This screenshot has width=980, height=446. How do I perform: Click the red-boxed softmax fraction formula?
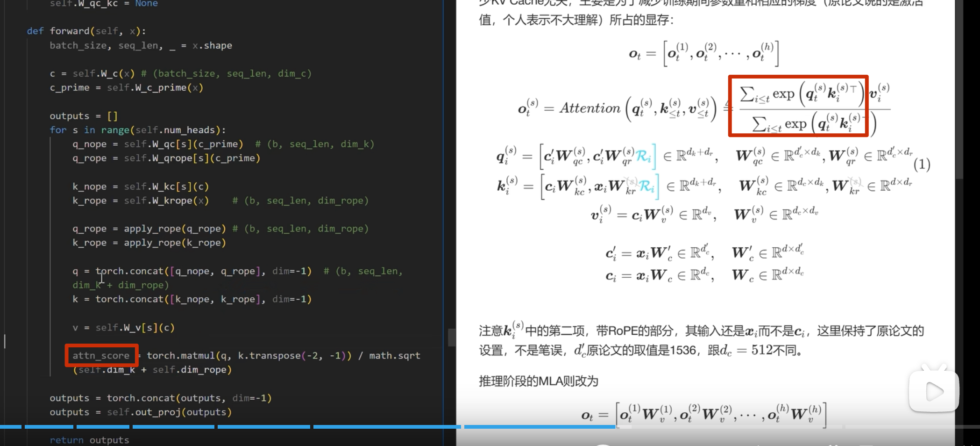click(798, 106)
